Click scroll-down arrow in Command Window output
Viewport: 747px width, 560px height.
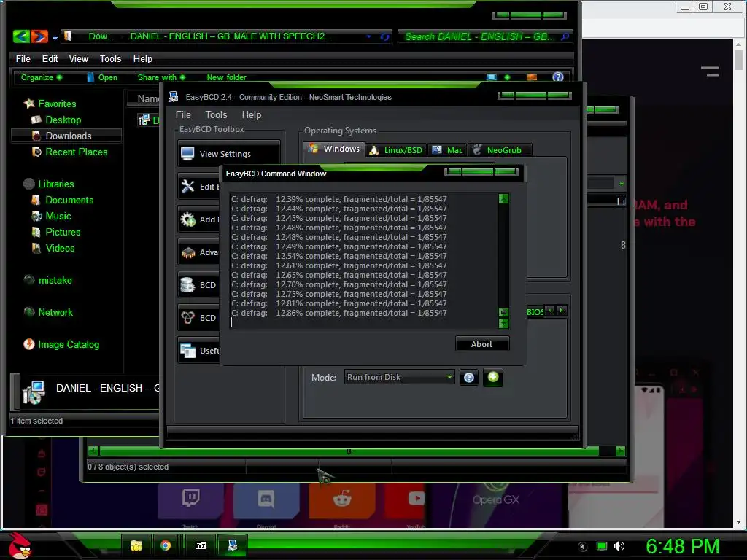point(503,323)
